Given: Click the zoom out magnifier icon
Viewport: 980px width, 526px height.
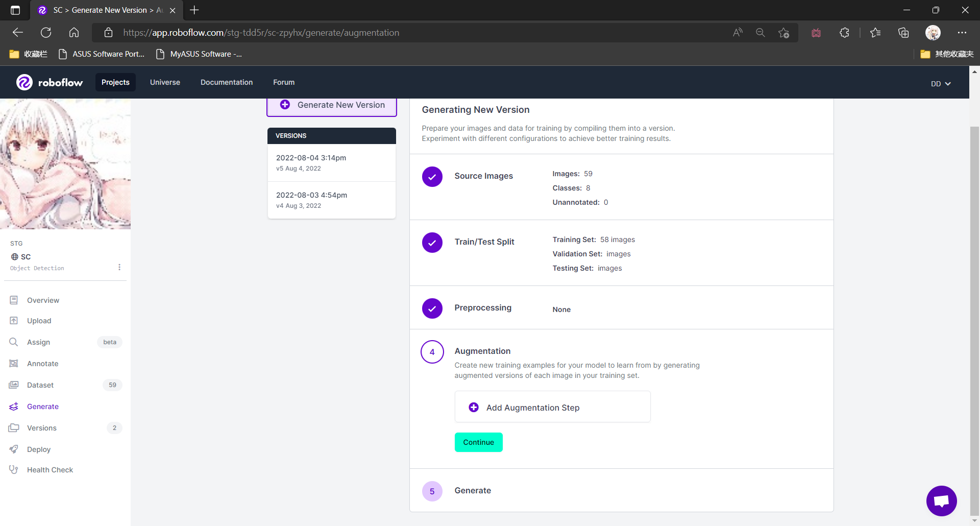Looking at the screenshot, I should pyautogui.click(x=760, y=33).
